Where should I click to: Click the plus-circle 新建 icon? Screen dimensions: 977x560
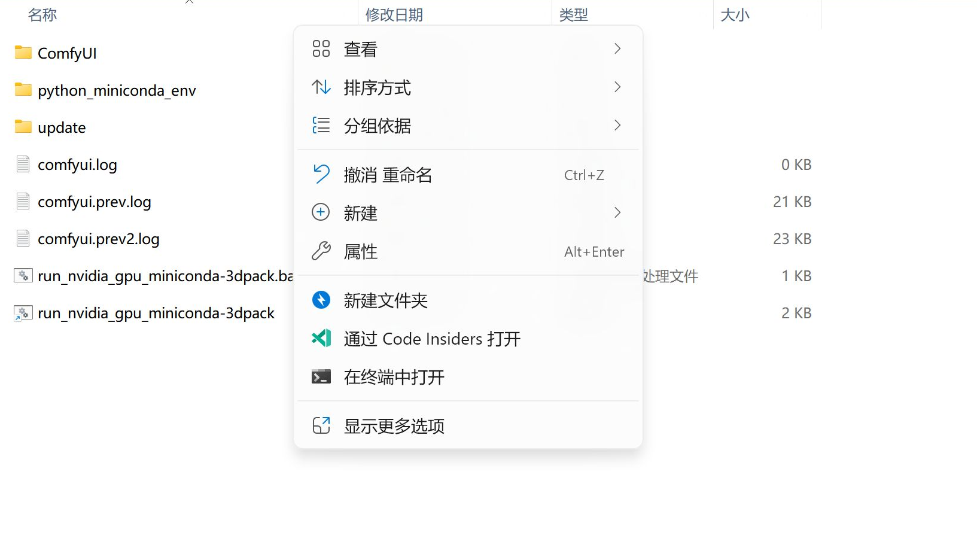[x=321, y=212]
